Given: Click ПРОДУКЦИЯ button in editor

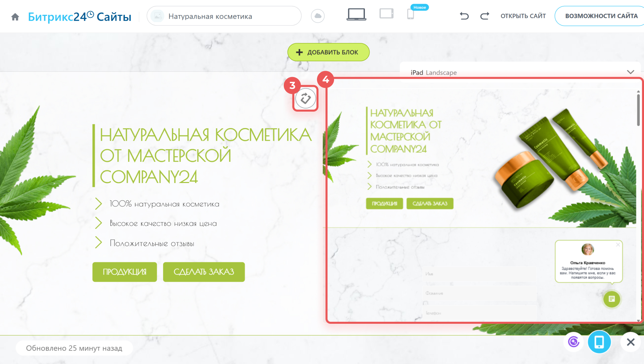Looking at the screenshot, I should (124, 272).
